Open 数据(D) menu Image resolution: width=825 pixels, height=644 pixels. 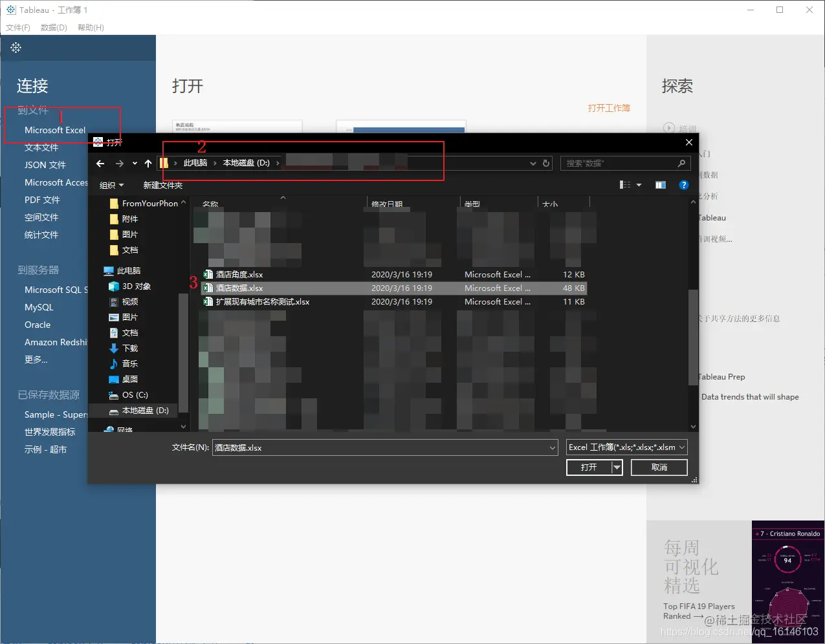coord(54,28)
